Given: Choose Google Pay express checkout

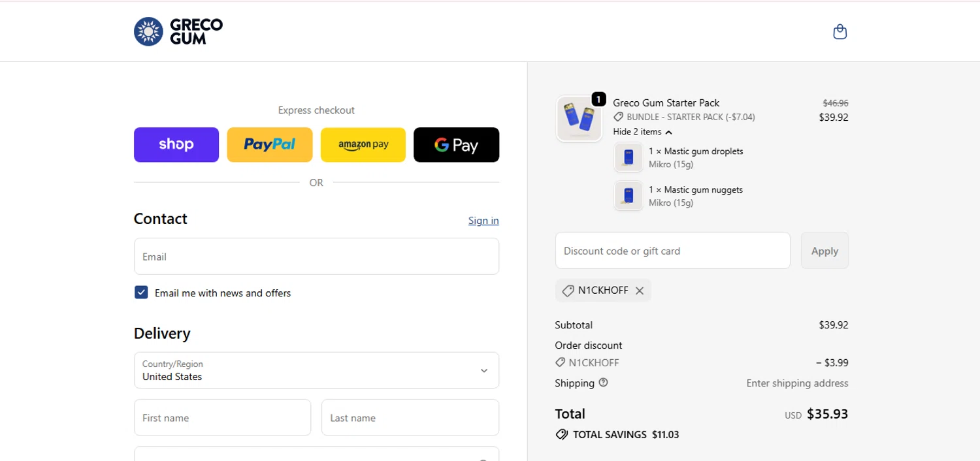Looking at the screenshot, I should point(457,144).
